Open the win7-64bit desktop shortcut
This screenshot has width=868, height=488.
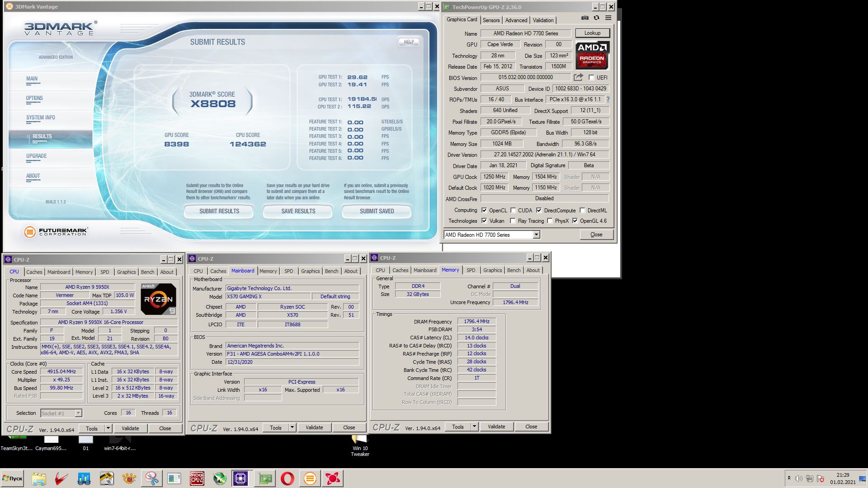click(x=120, y=443)
